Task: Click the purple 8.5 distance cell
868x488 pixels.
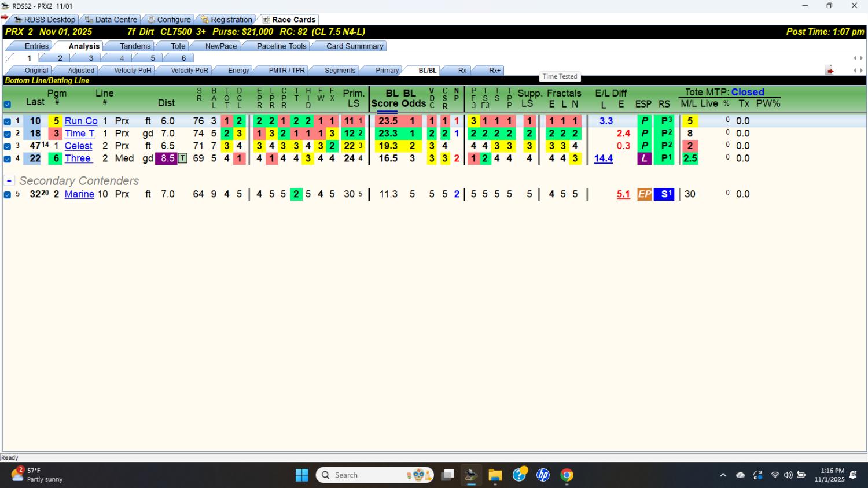Action: (167, 158)
